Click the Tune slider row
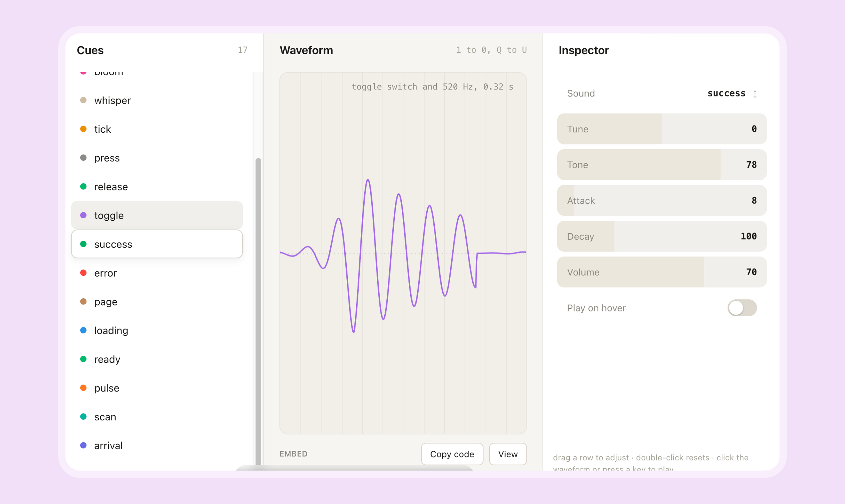Viewport: 845px width, 504px height. coord(662,129)
